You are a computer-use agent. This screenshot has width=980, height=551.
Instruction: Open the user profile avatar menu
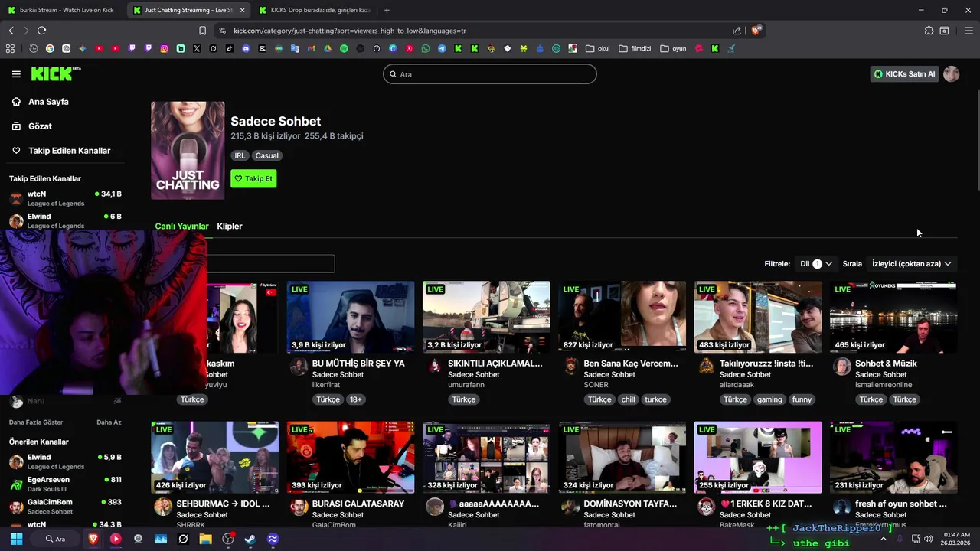click(x=952, y=74)
